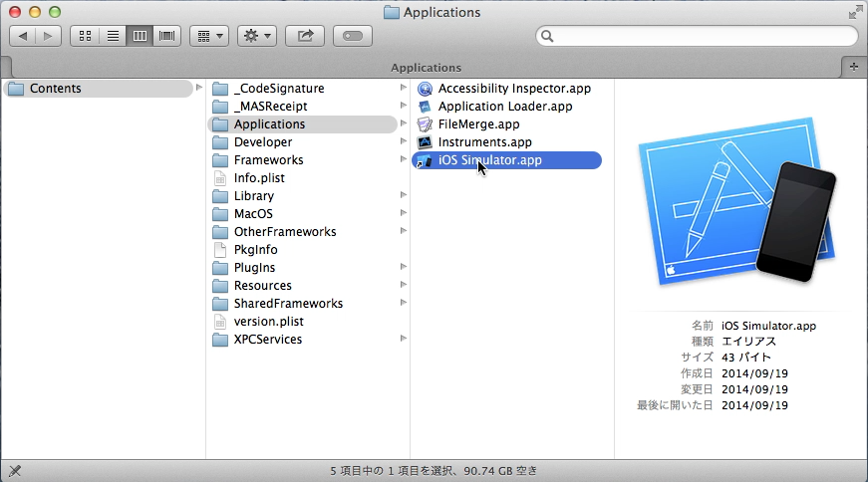Open the gear action menu

pyautogui.click(x=257, y=36)
